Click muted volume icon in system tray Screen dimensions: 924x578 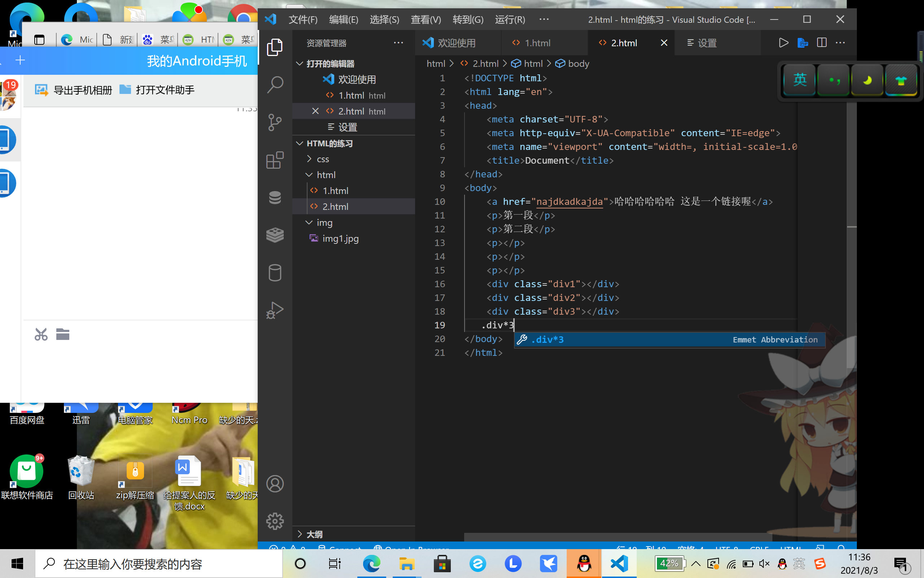click(764, 564)
